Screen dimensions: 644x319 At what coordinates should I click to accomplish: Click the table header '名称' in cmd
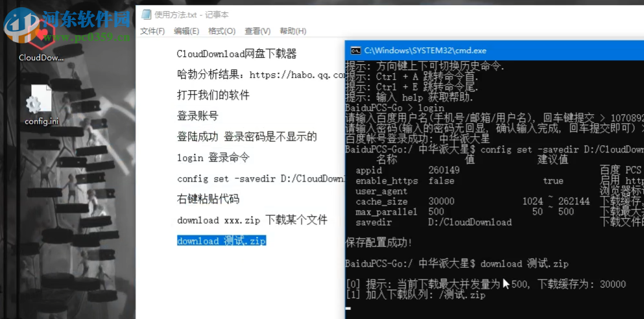pos(387,159)
